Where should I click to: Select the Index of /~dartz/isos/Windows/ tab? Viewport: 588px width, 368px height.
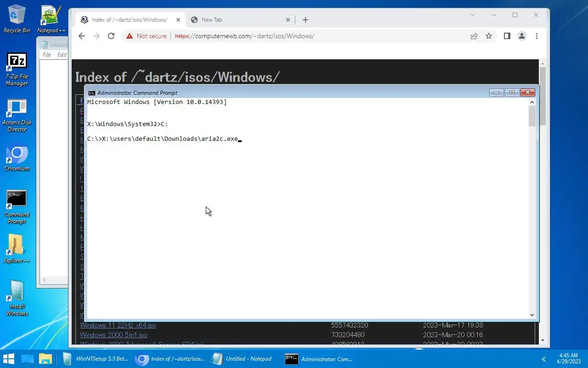130,20
